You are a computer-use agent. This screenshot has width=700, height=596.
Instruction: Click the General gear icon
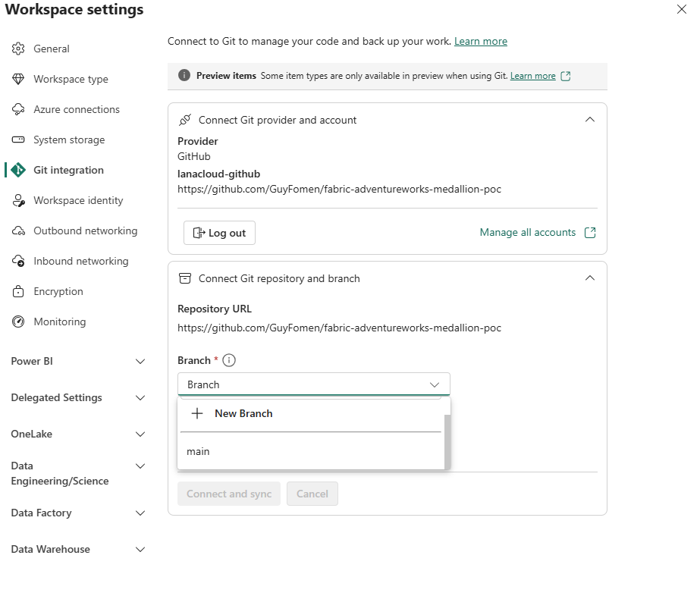[18, 49]
